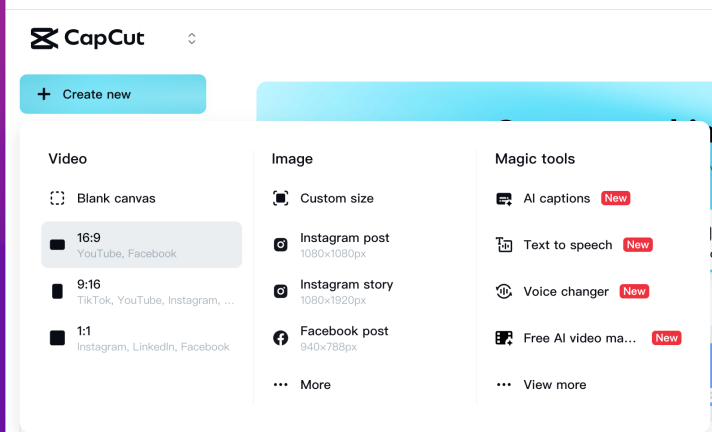Click the Free AI video maker icon
The width and height of the screenshot is (712, 432).
(x=504, y=338)
